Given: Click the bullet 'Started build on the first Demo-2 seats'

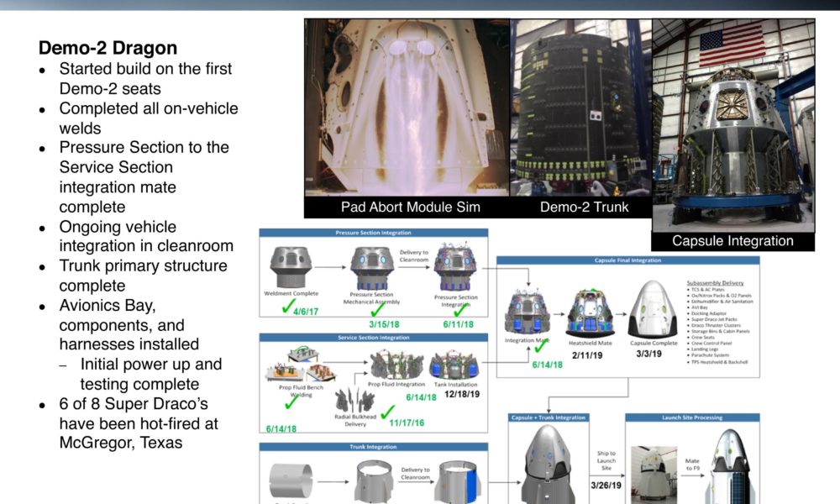Looking at the screenshot, I should 145,79.
